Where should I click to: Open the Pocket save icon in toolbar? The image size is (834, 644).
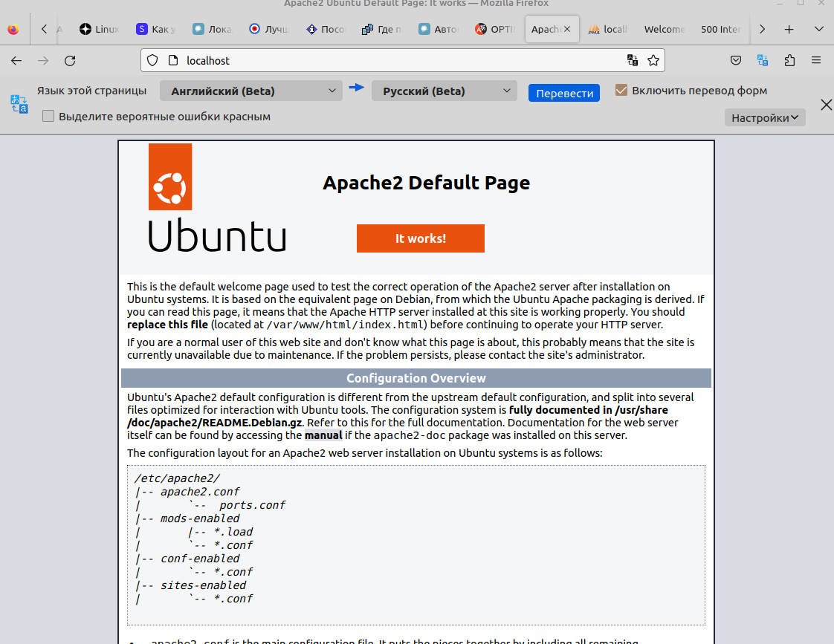coord(736,61)
